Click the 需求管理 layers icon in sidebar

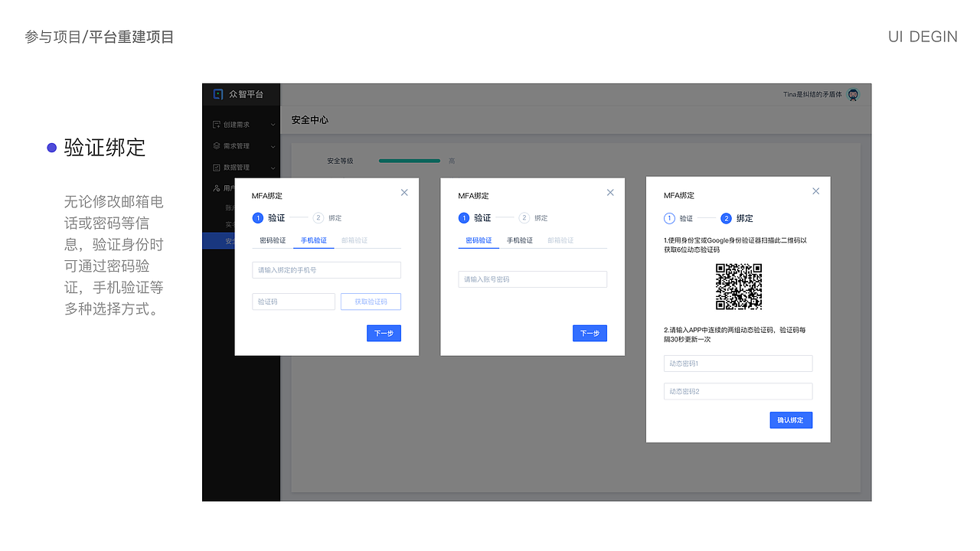tap(217, 145)
